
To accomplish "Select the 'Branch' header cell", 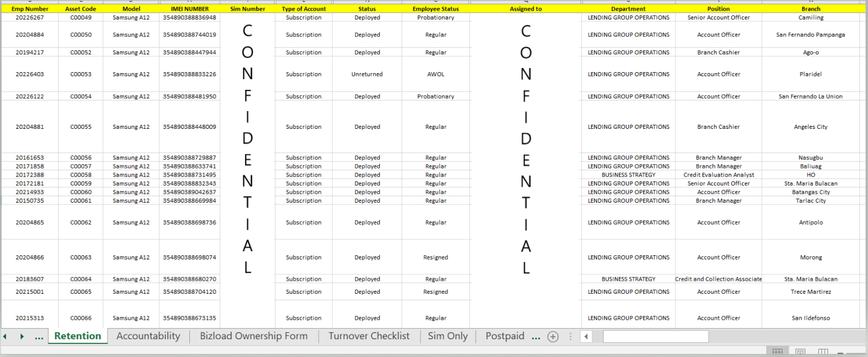I will (811, 9).
